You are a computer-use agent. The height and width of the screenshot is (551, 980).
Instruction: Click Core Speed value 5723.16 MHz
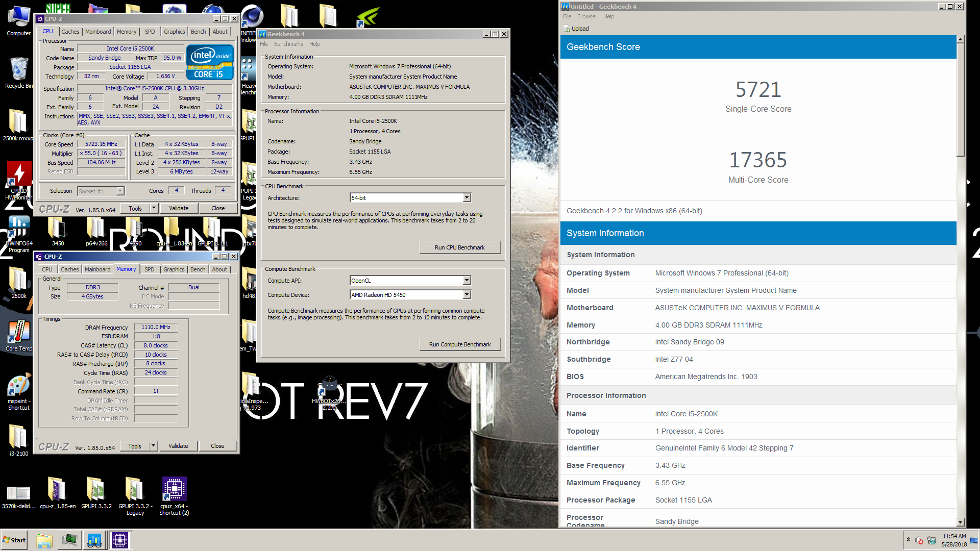pos(101,144)
